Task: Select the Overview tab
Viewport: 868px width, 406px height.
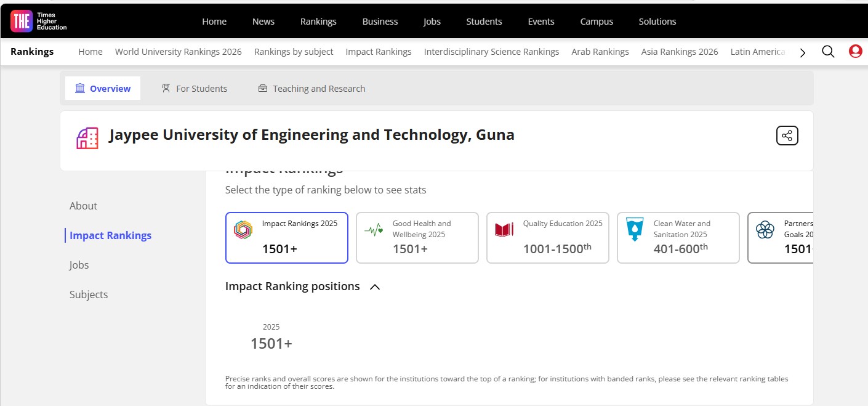Action: pos(103,89)
